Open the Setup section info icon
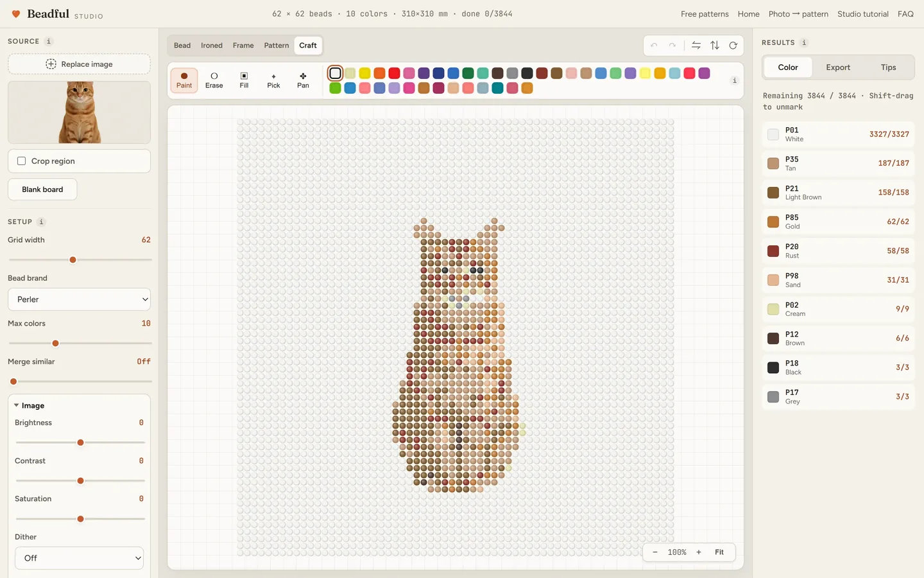 pyautogui.click(x=41, y=222)
